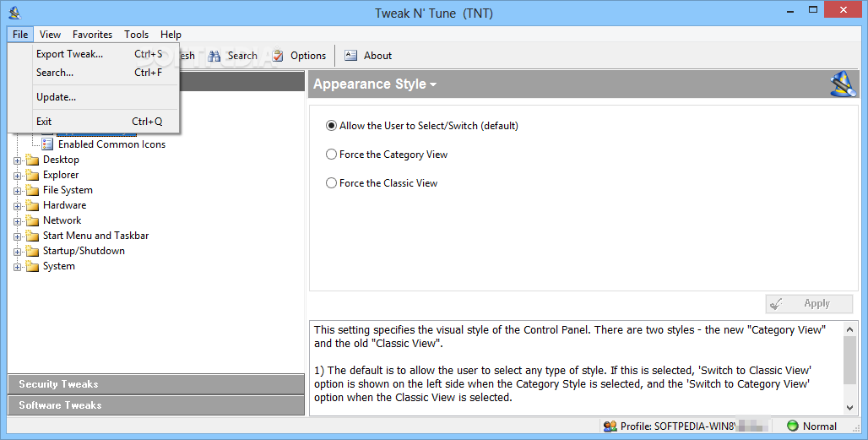The image size is (868, 440).
Task: Expand the Desktop tree node
Action: [17, 161]
